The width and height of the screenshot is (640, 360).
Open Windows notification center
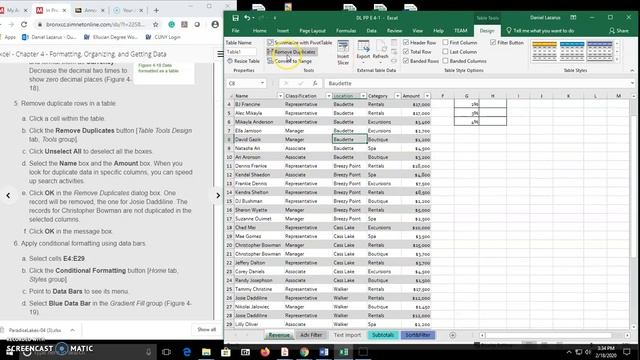pyautogui.click(x=627, y=352)
